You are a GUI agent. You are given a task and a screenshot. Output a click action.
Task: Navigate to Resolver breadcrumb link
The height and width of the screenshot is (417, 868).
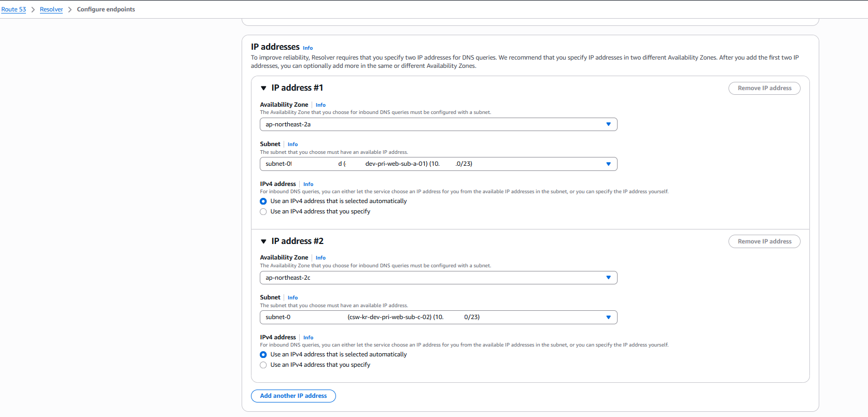click(51, 9)
